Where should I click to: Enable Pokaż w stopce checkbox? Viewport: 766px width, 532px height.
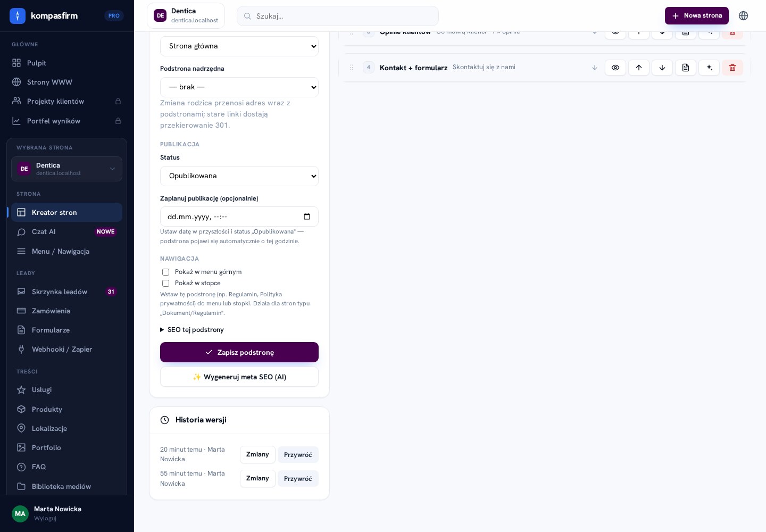pos(165,283)
